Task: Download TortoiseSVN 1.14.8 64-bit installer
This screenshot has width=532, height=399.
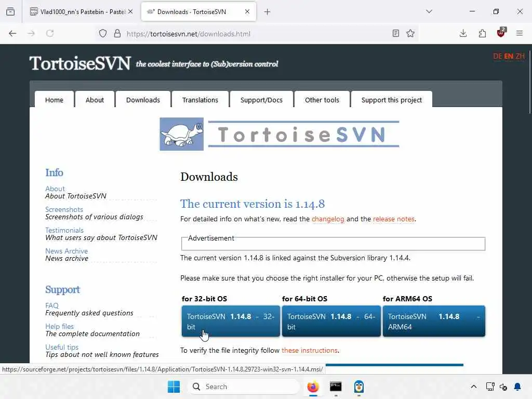Action: pyautogui.click(x=331, y=321)
